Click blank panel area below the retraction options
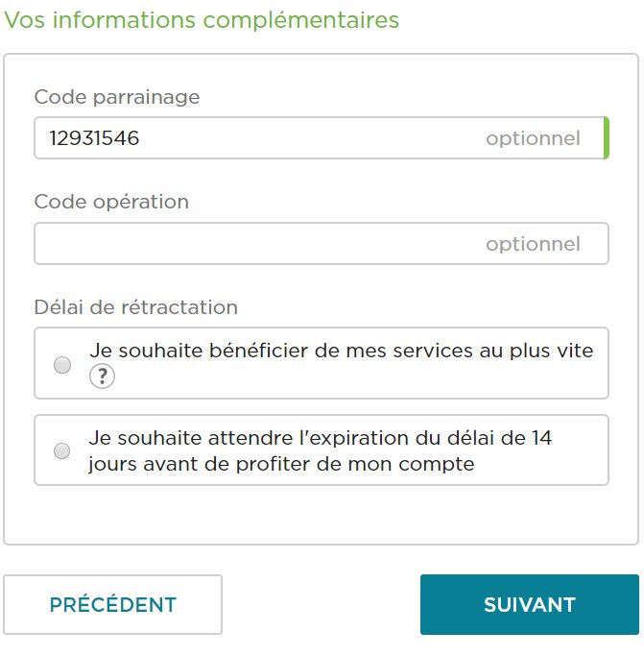 click(x=322, y=515)
